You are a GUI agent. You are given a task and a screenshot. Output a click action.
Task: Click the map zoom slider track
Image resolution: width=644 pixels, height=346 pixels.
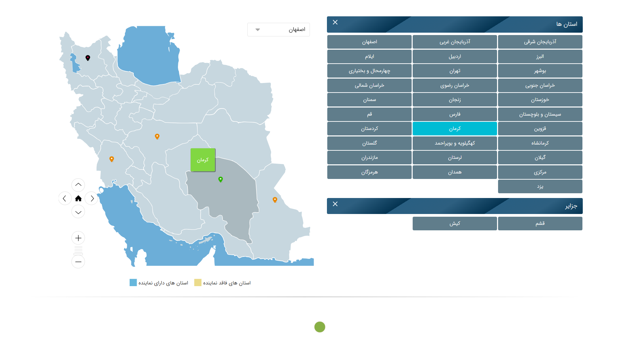pyautogui.click(x=78, y=250)
